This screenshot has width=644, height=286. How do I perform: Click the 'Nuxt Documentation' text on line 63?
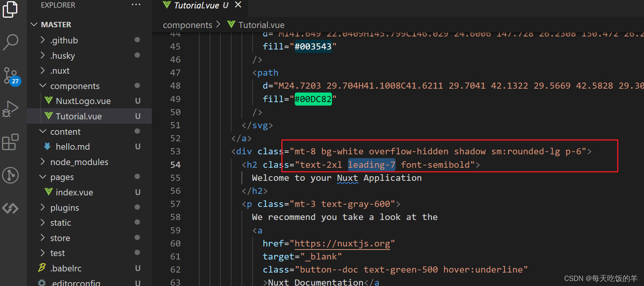pos(315,282)
